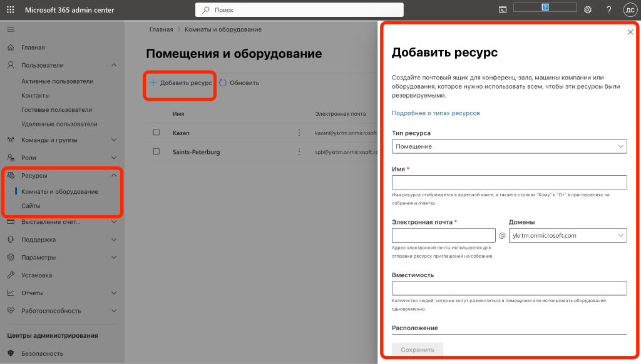Expand the Параметры chevron
The image size is (641, 364).
[114, 258]
